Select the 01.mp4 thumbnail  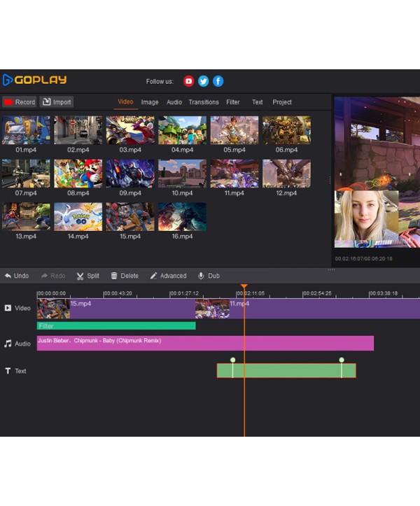click(26, 130)
